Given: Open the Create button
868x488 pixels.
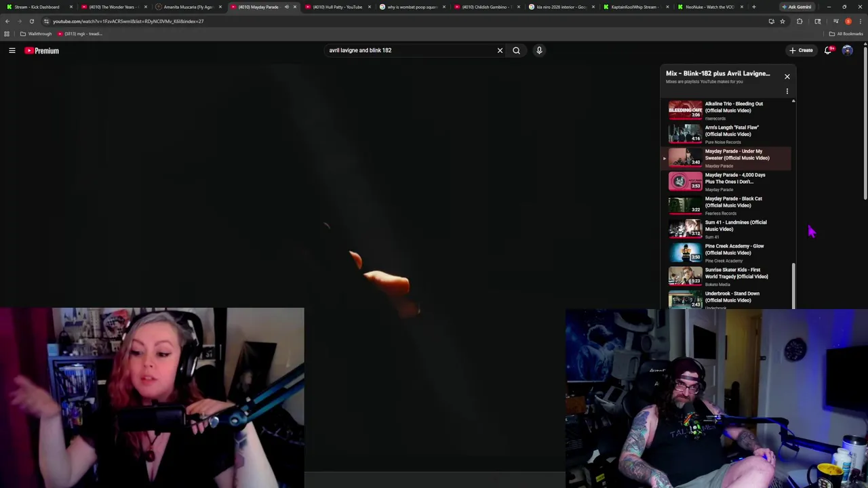Looking at the screenshot, I should point(801,50).
